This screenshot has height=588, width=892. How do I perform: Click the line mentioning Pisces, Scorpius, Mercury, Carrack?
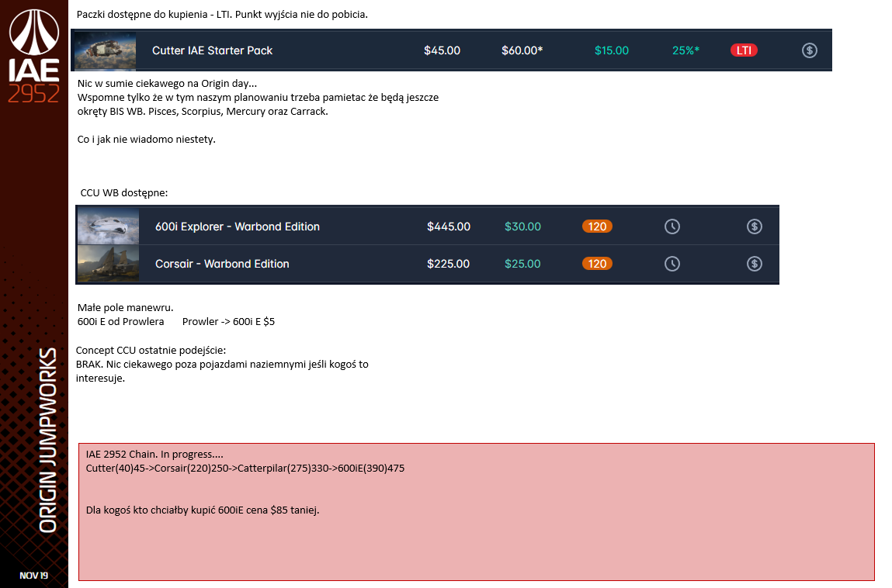coord(203,112)
